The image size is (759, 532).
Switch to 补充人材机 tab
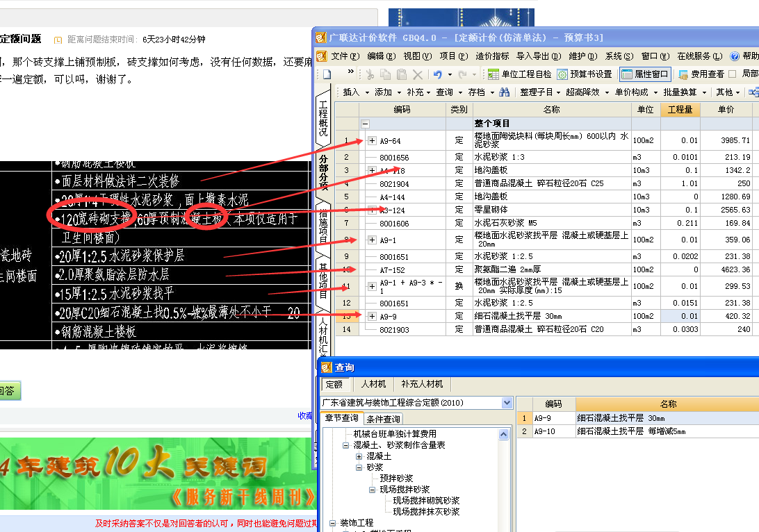(422, 384)
